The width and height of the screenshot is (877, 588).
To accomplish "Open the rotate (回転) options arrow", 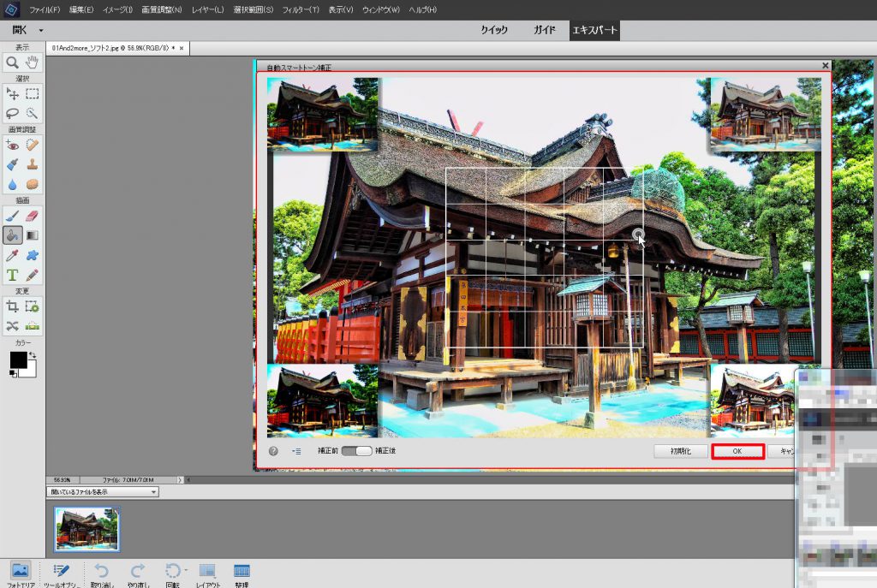I will pyautogui.click(x=185, y=571).
